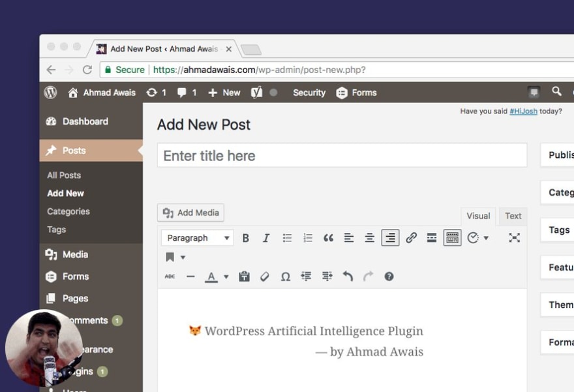Screen dimensions: 574x392
Task: Click the #HiJosh link
Action: (523, 112)
